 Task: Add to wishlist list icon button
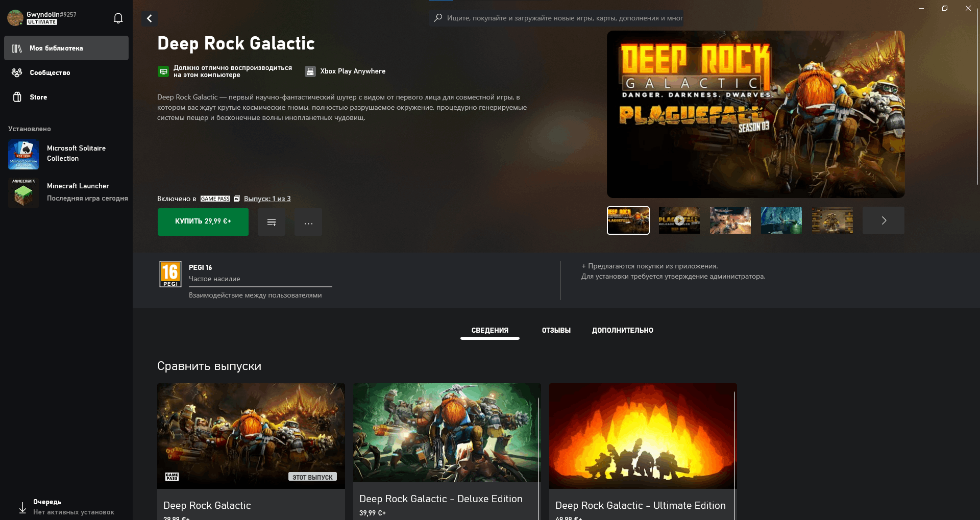(x=272, y=222)
